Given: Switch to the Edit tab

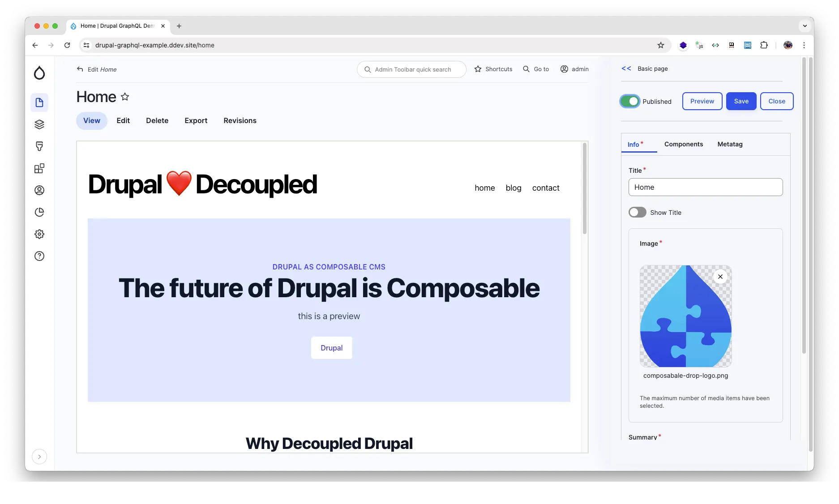Looking at the screenshot, I should click(123, 121).
